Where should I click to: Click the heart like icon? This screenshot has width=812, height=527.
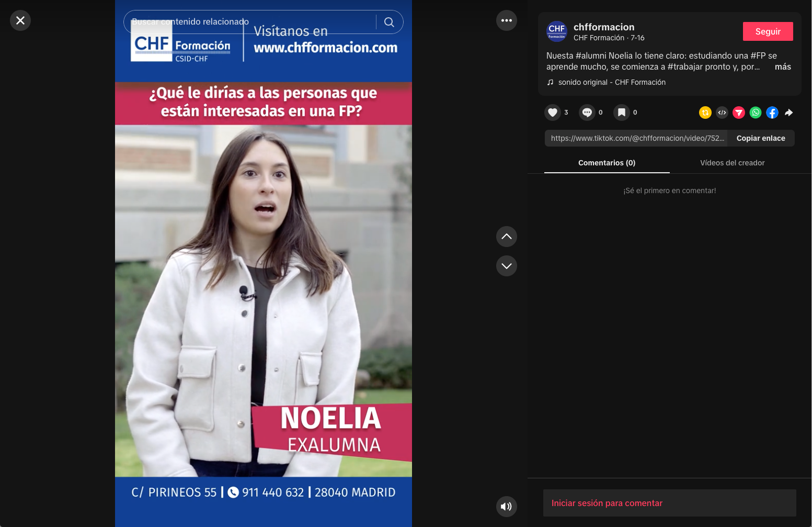pos(553,113)
